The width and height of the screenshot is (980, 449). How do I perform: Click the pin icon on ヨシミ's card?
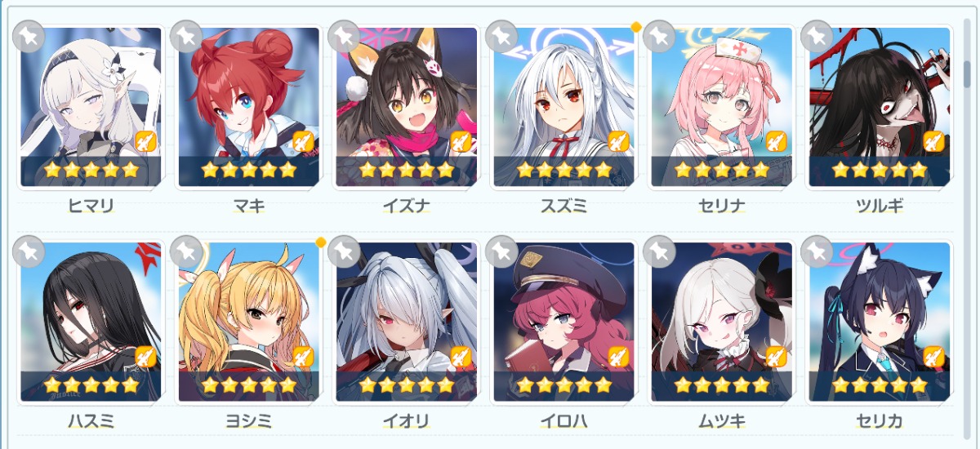tap(186, 251)
